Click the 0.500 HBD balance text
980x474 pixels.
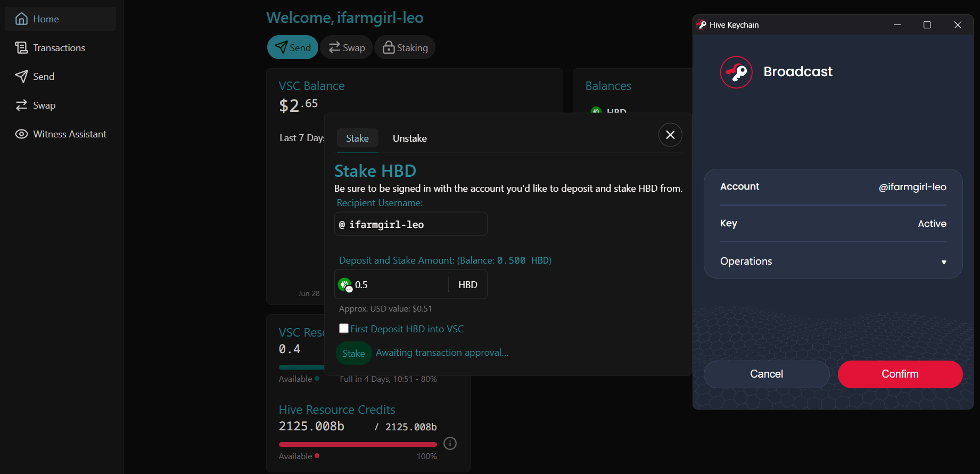524,260
